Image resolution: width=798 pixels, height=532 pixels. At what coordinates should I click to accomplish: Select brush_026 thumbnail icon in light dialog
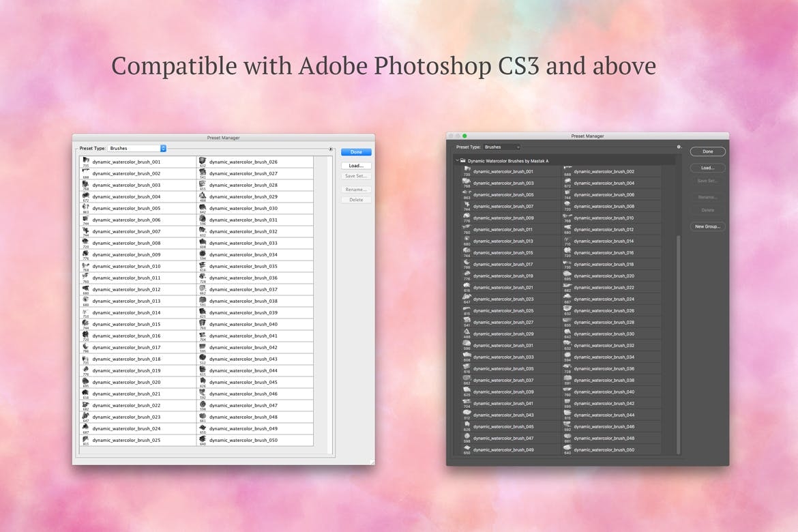tap(203, 161)
